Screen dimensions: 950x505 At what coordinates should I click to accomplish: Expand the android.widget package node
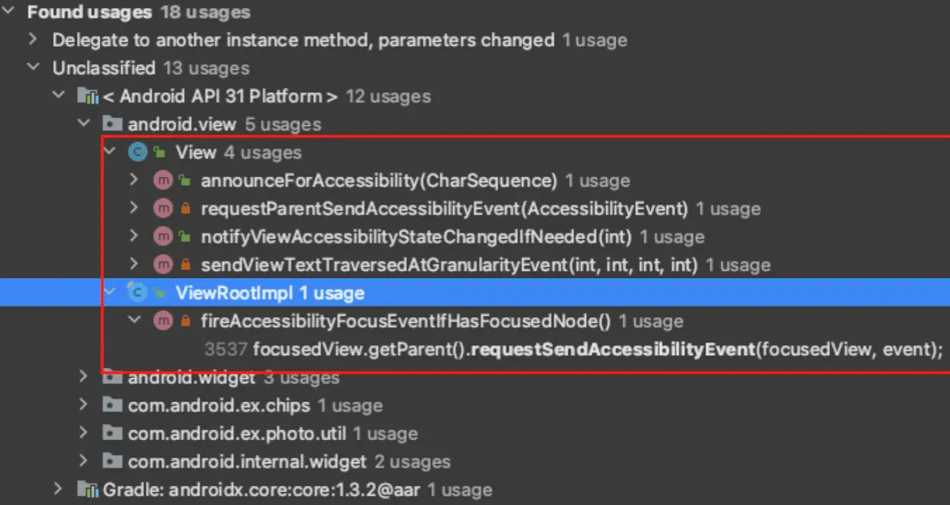(x=84, y=377)
